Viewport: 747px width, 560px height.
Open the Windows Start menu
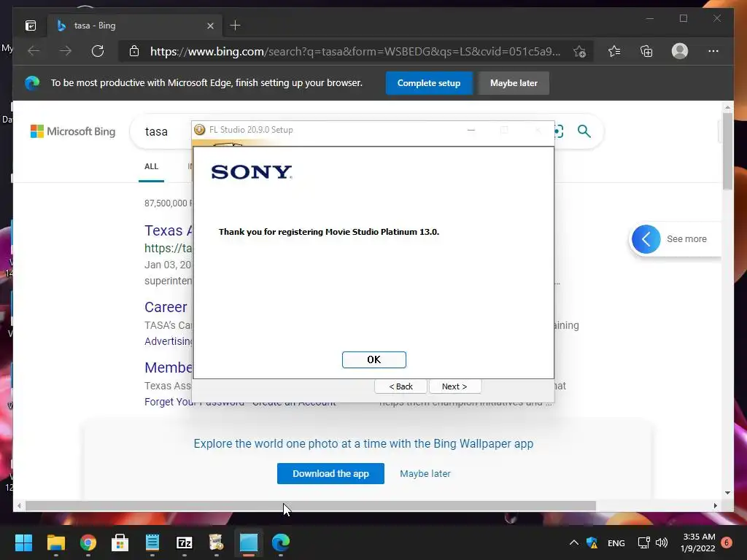pyautogui.click(x=23, y=542)
